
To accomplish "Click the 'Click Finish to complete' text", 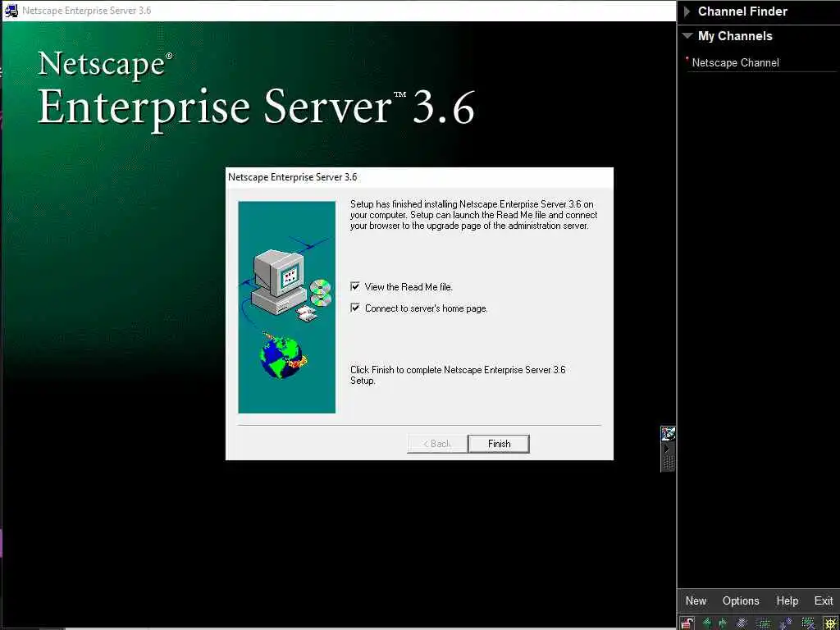I will tap(458, 375).
